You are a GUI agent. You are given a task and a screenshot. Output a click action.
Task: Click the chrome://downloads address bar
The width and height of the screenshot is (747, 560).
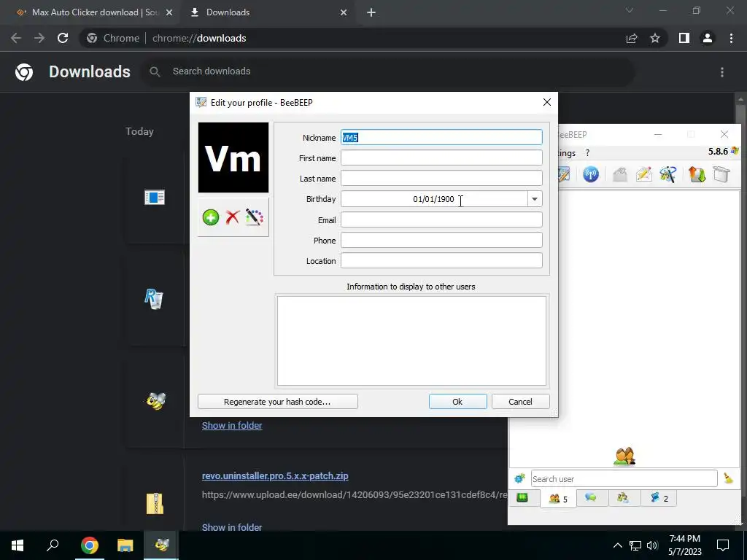[x=352, y=38]
